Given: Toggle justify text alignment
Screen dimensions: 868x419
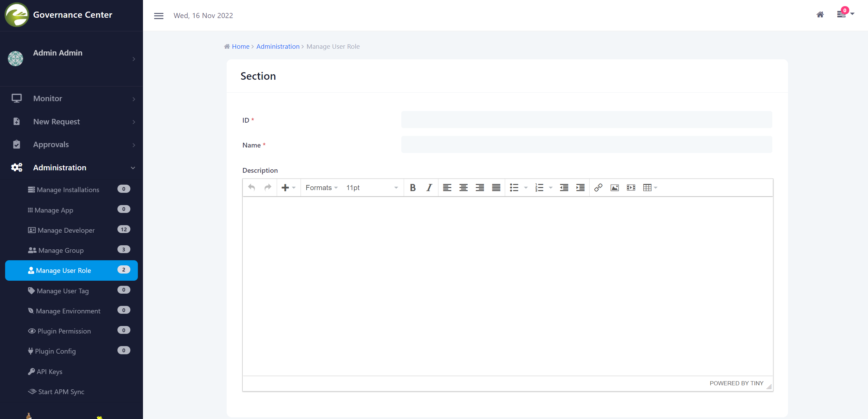Looking at the screenshot, I should [x=496, y=188].
